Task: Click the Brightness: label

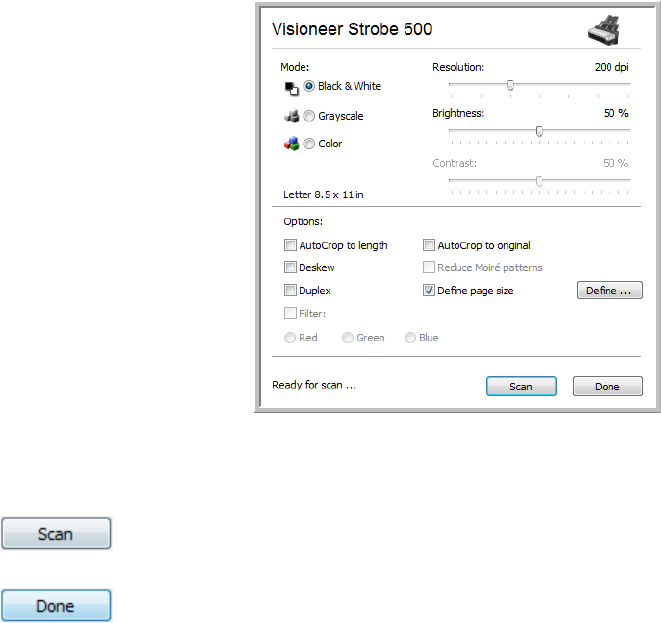Action: tap(458, 113)
